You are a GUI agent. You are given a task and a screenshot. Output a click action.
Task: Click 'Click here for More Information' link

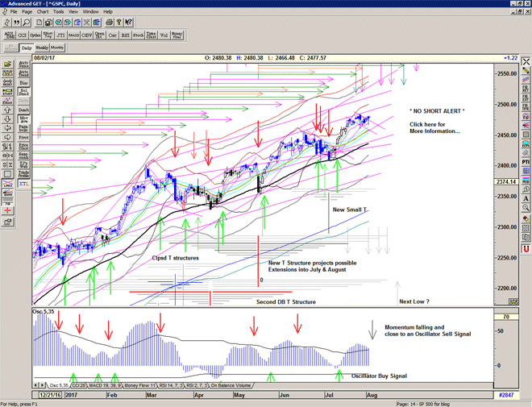[434, 127]
